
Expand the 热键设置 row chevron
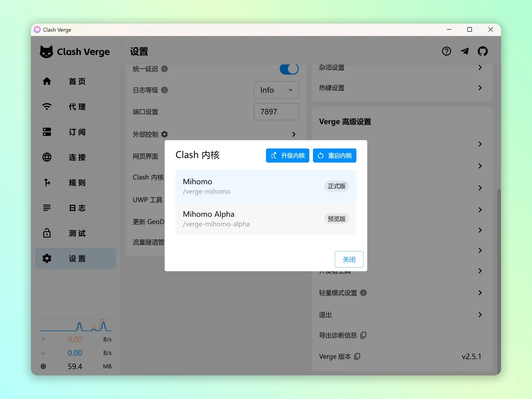pos(480,88)
